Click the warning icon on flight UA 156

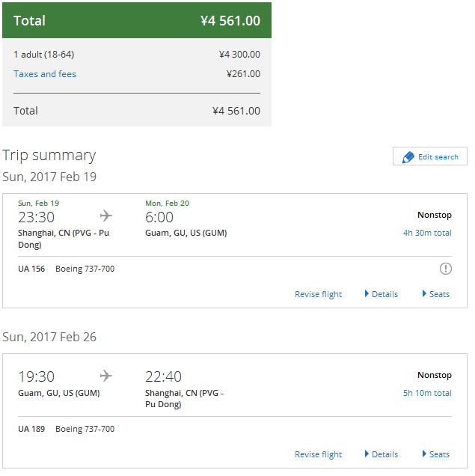446,269
